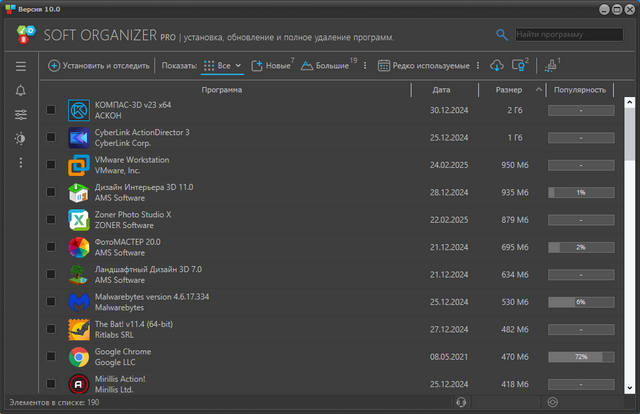Tick the Malwarebytes row checkbox
The height and width of the screenshot is (414, 640).
(51, 301)
